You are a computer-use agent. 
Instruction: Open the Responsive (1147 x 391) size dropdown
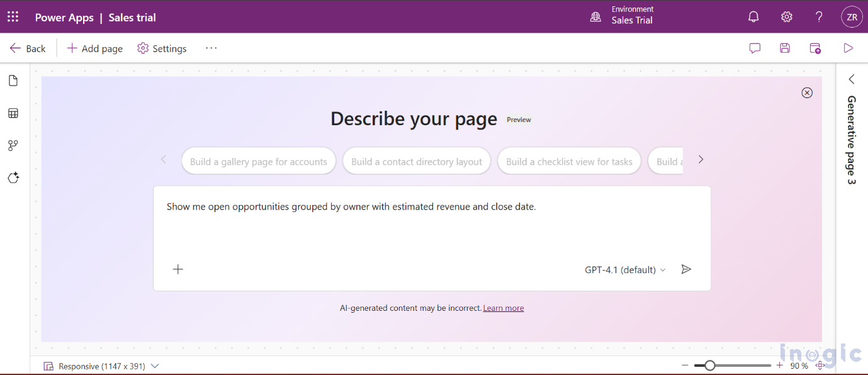click(101, 366)
